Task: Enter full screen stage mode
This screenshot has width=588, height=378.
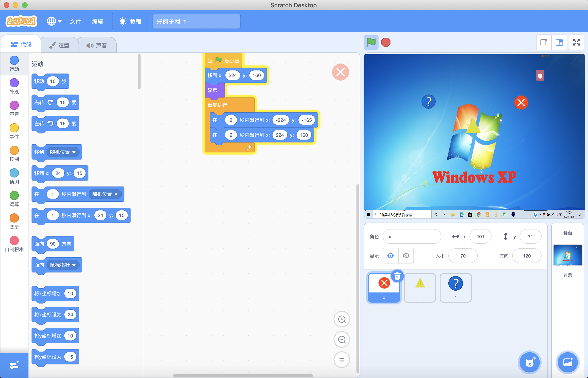Action: (x=577, y=43)
